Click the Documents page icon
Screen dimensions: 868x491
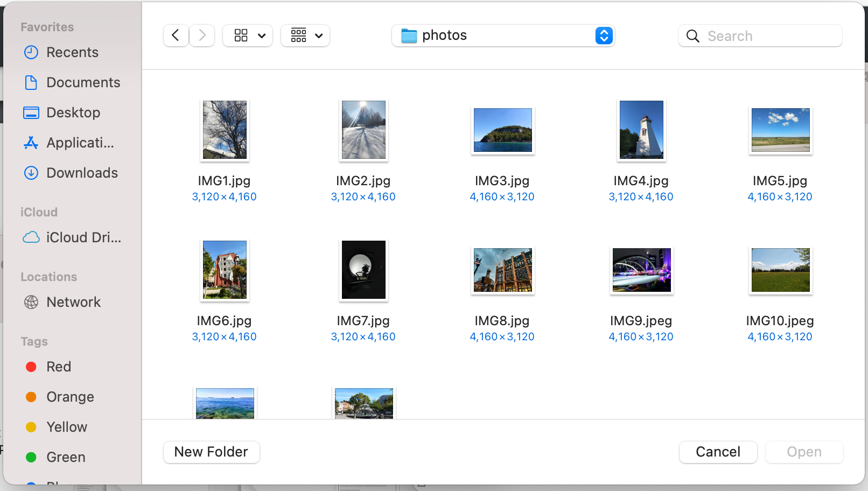click(31, 82)
